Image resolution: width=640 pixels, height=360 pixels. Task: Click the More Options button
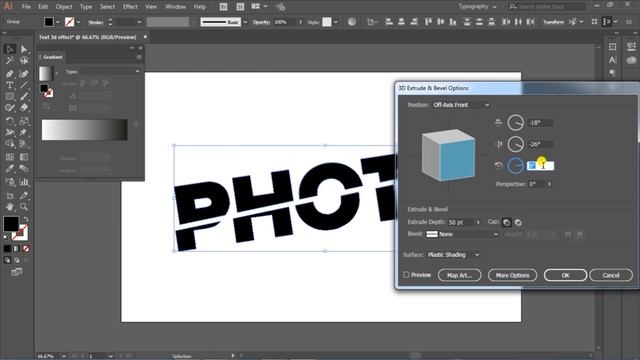pos(513,275)
